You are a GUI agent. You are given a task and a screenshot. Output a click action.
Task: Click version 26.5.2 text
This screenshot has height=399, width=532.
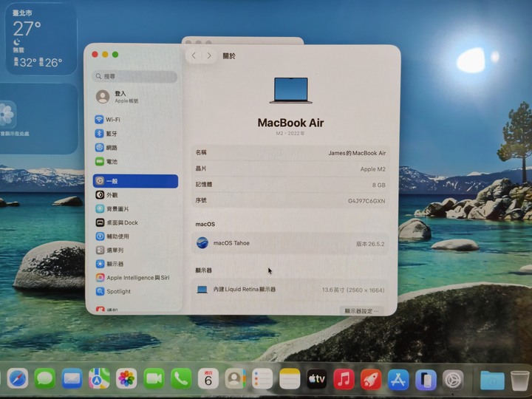point(370,244)
